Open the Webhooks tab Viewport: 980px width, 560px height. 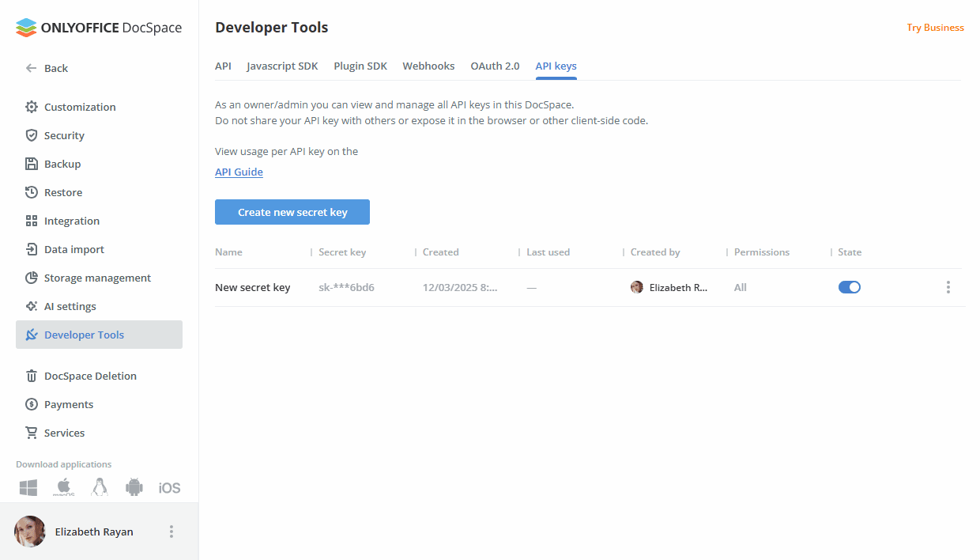click(428, 66)
